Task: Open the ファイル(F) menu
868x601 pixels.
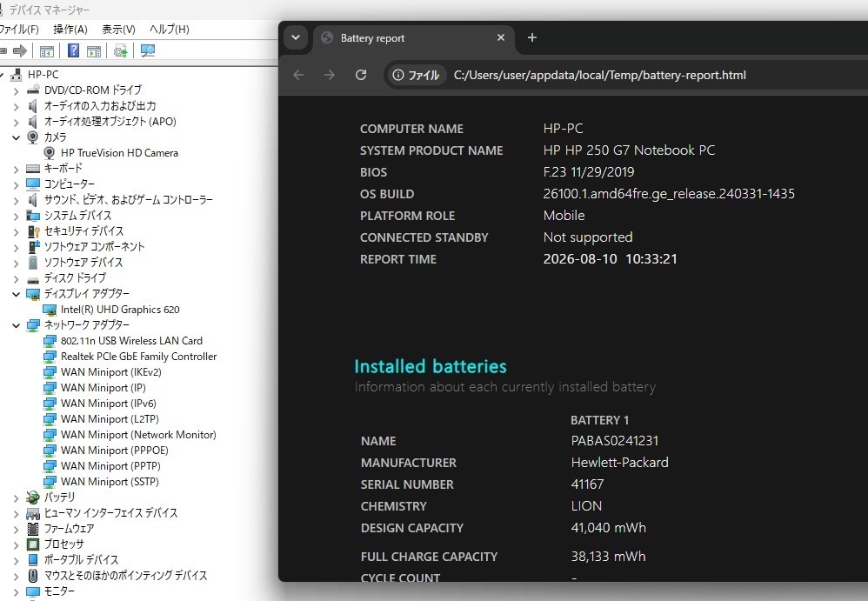Action: 18,30
